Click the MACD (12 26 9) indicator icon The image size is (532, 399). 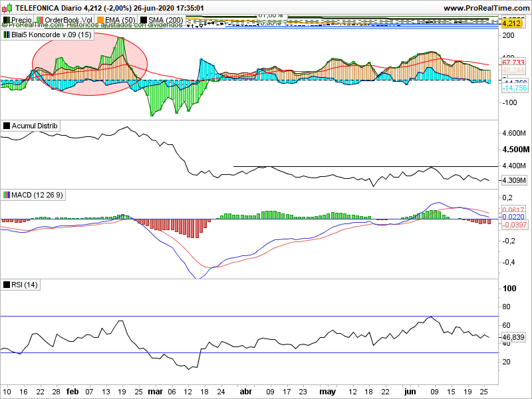pos(7,195)
